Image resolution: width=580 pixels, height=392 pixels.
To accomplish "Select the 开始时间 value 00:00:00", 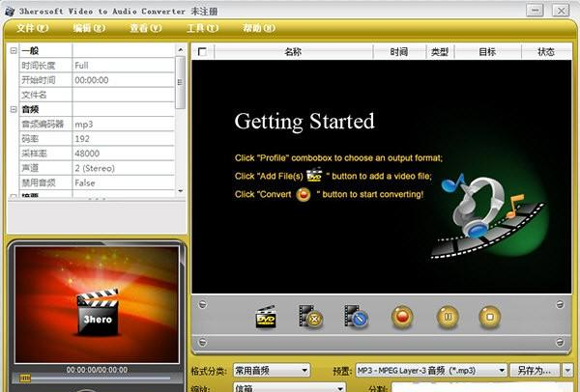I will [123, 80].
